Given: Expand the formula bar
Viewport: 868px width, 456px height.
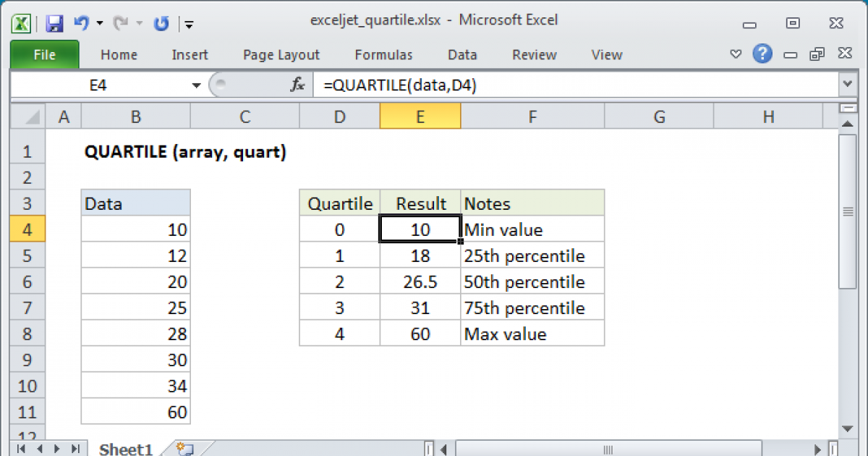Looking at the screenshot, I should tap(847, 85).
